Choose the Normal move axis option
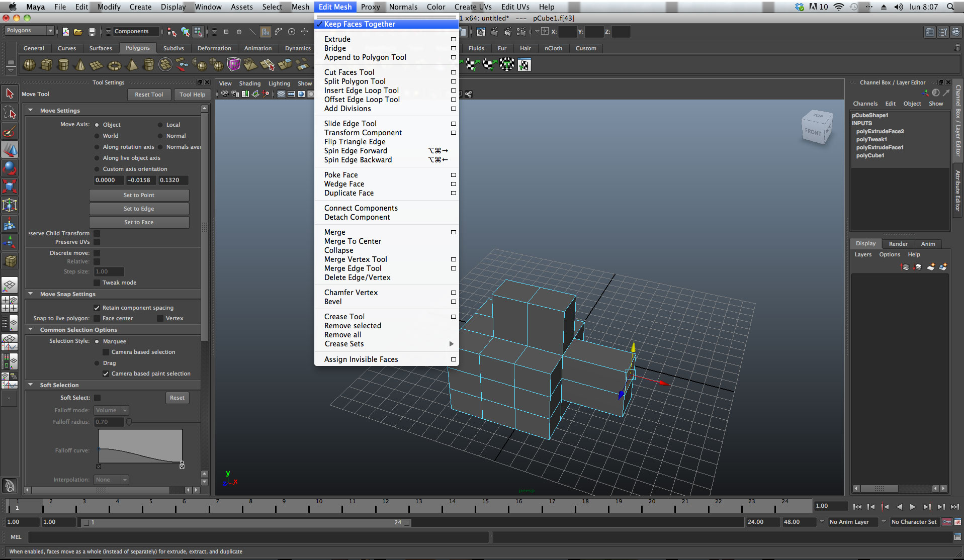 160,136
